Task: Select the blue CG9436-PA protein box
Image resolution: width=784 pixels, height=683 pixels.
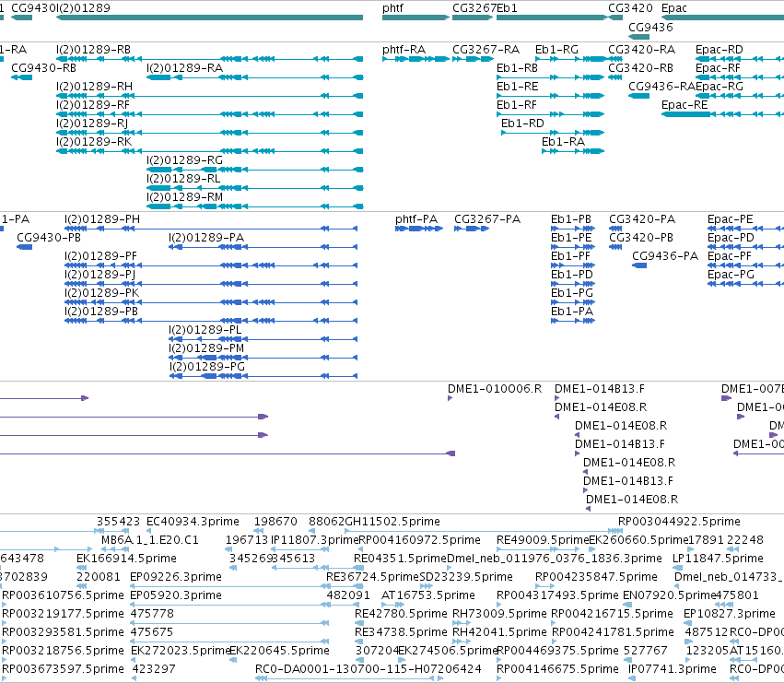Action: (x=639, y=265)
